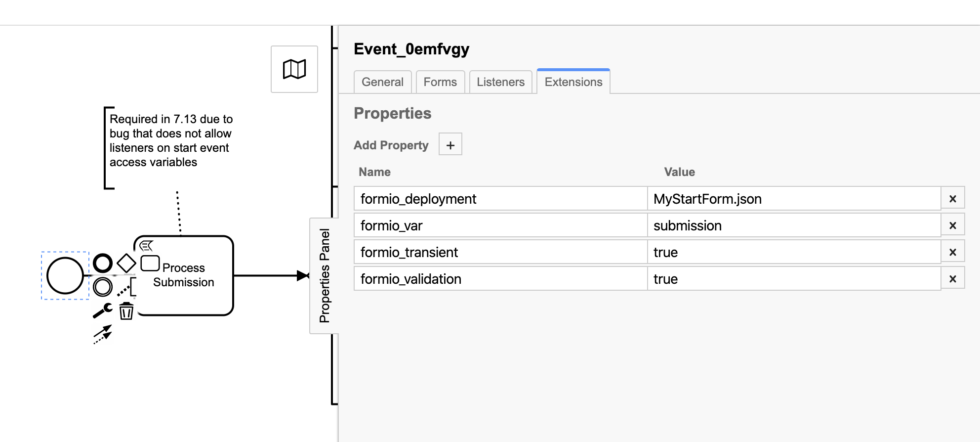Click the Value column header

click(679, 172)
